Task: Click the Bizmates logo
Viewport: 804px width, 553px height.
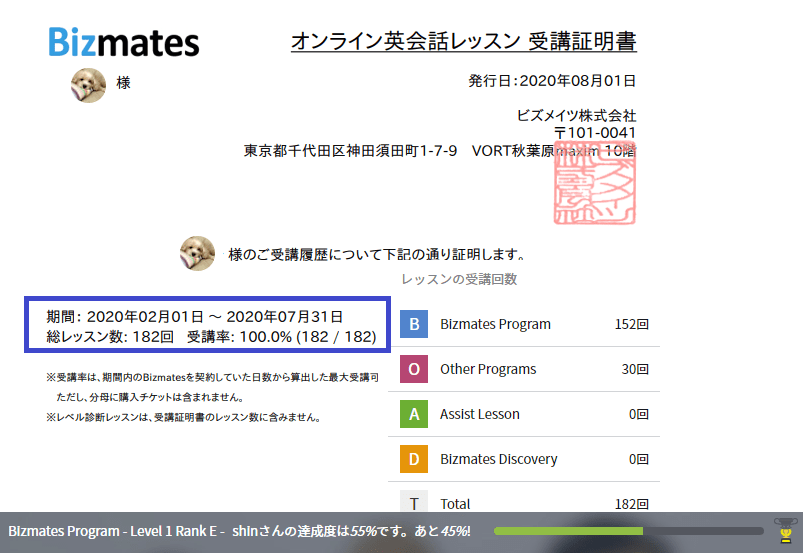Action: click(x=124, y=42)
